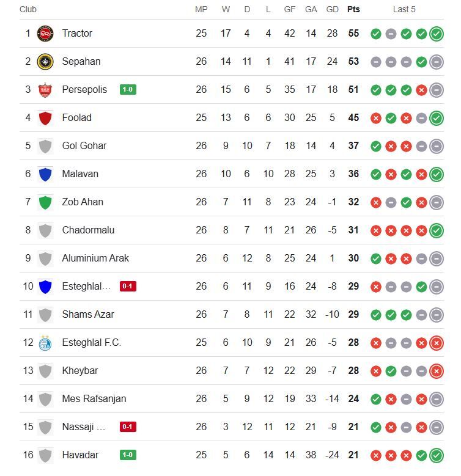Image resolution: width=461 pixels, height=476 pixels.
Task: Click the Persepolis club crest icon
Action: [x=45, y=89]
